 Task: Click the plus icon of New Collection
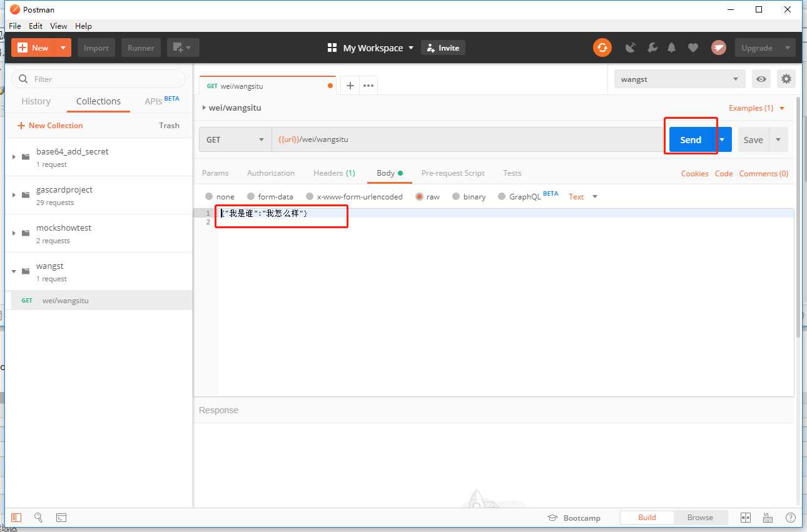tap(21, 126)
